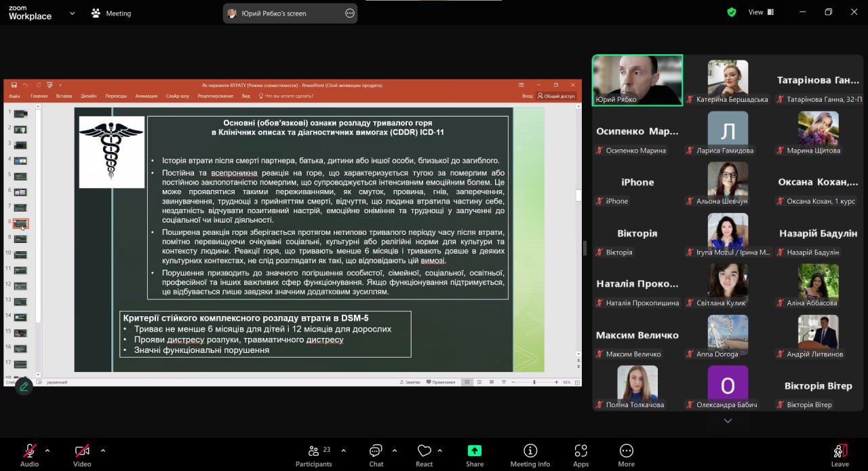
Task: Open screen share options ellipsis
Action: [x=350, y=13]
